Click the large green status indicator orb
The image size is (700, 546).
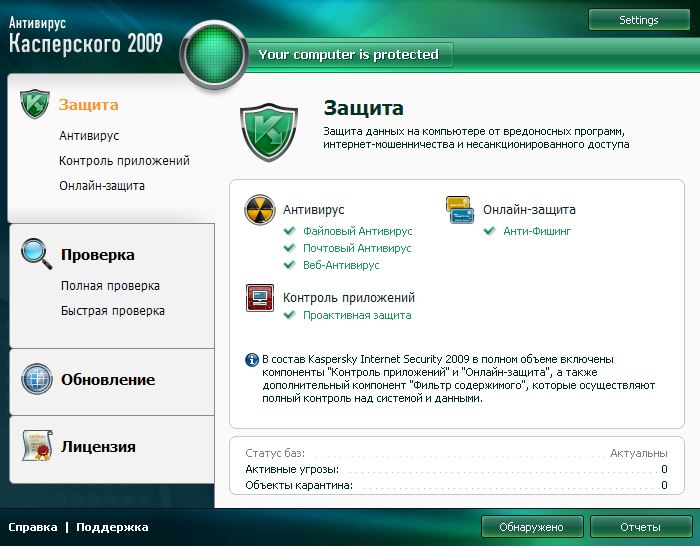[x=214, y=54]
